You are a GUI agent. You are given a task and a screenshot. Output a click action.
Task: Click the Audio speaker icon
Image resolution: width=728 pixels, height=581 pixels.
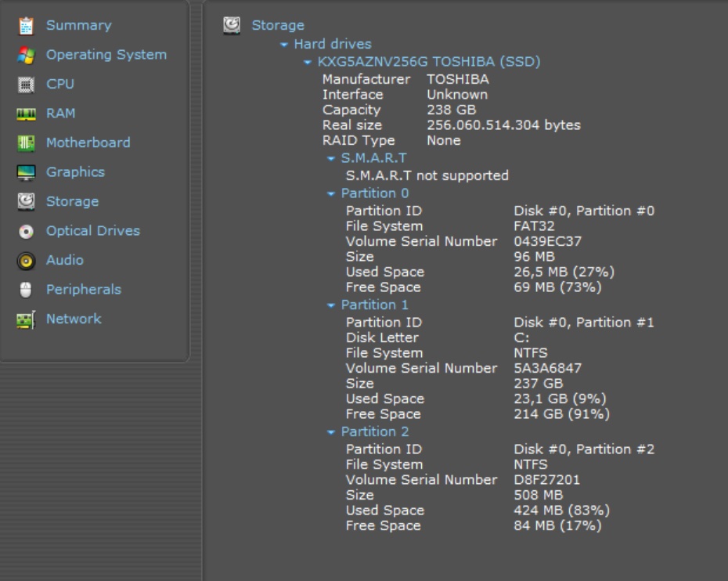[26, 261]
